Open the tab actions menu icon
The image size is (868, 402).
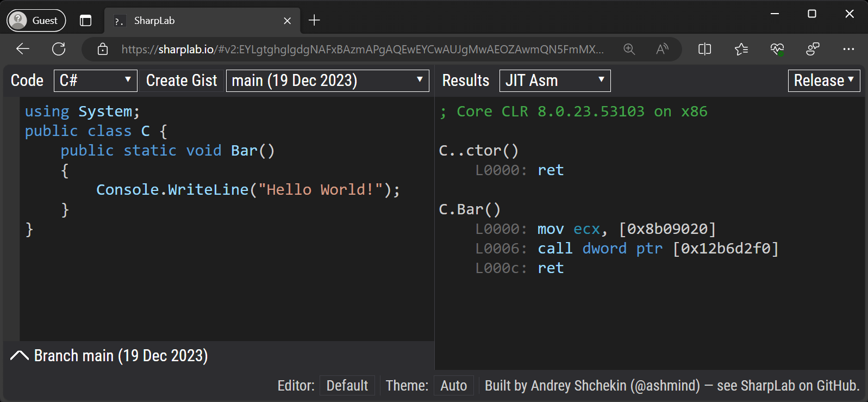[x=85, y=21]
